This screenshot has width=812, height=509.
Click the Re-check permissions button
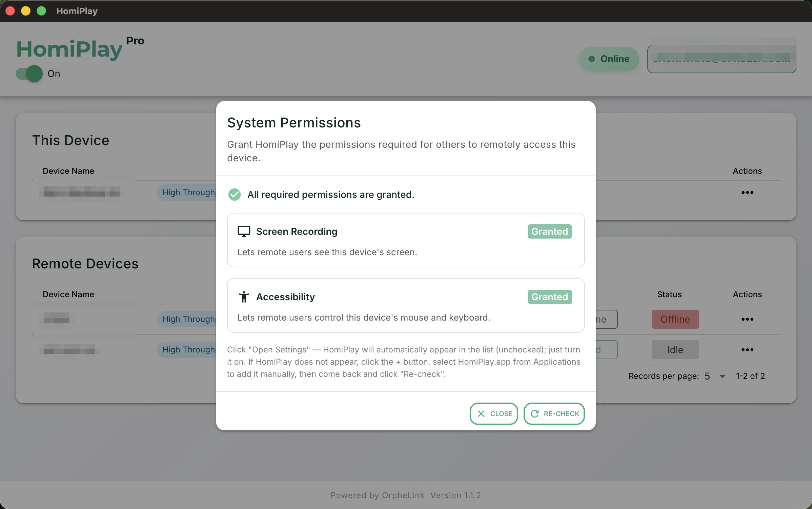554,413
